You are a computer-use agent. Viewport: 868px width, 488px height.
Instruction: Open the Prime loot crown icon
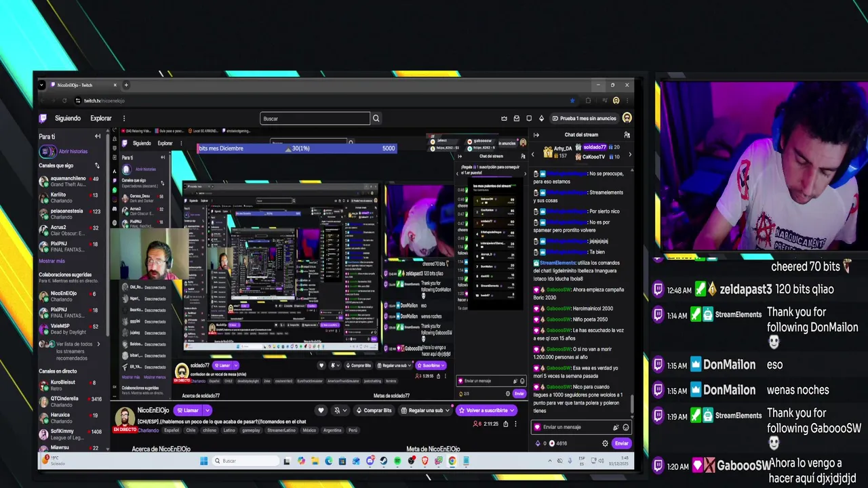click(x=504, y=118)
